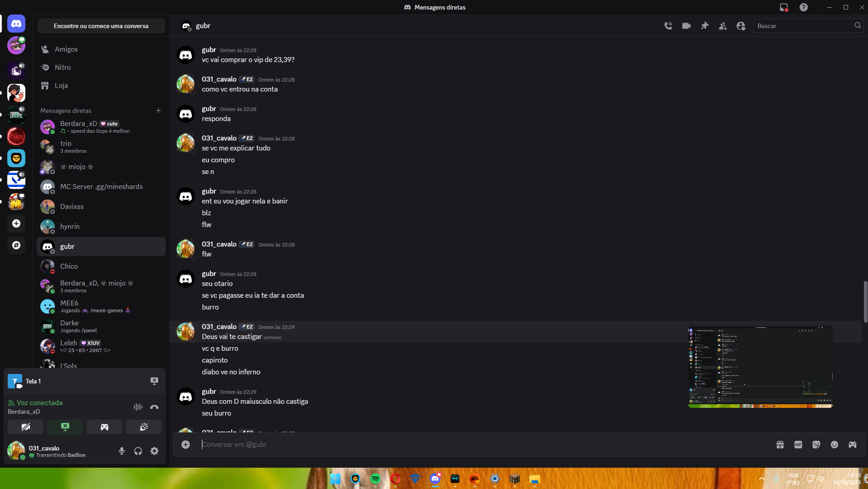Start a voice call with gubr

tap(668, 26)
